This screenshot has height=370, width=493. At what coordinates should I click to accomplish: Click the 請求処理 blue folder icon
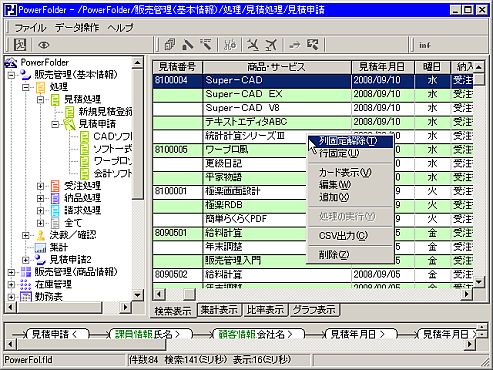[55, 210]
